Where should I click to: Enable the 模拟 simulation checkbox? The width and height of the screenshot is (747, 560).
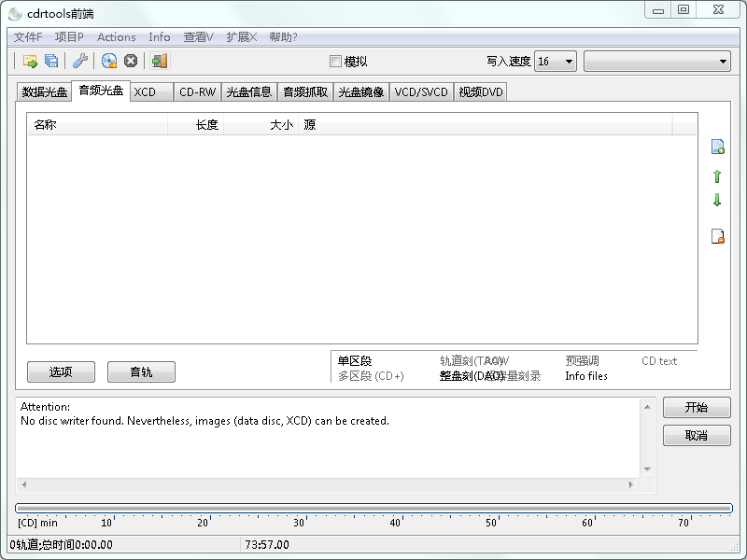coord(336,62)
